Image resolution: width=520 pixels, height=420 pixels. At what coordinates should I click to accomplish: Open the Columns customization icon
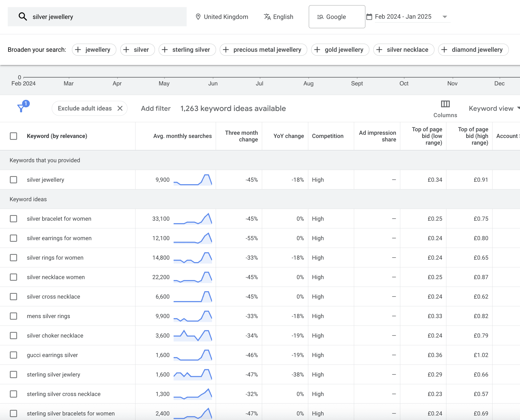(445, 104)
